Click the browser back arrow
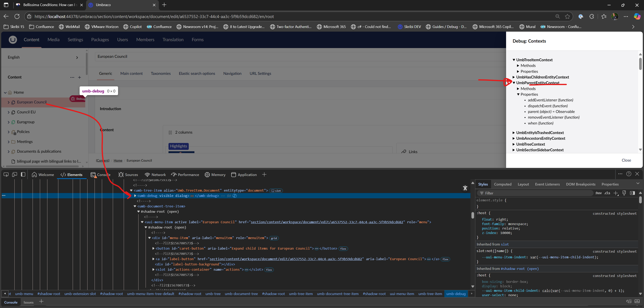The width and height of the screenshot is (644, 308). coord(6,17)
